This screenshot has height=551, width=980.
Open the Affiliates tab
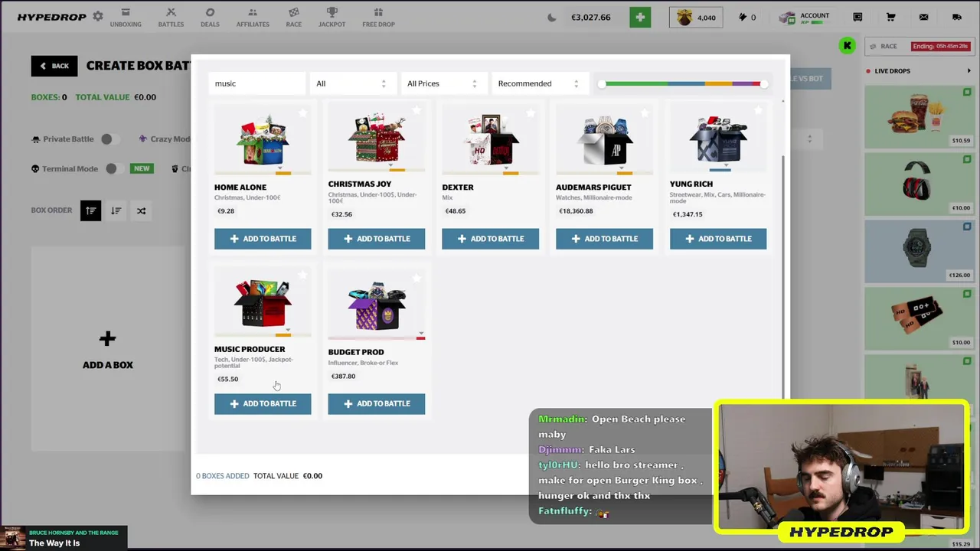coord(253,18)
